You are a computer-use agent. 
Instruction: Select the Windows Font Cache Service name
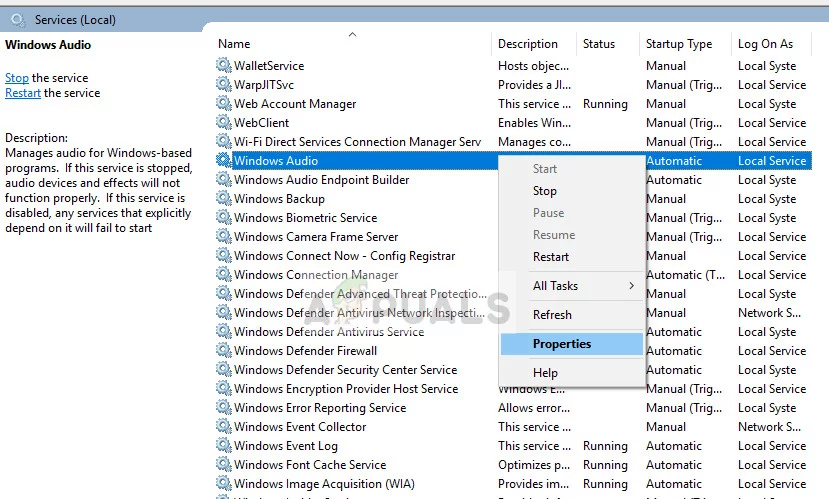click(x=310, y=465)
